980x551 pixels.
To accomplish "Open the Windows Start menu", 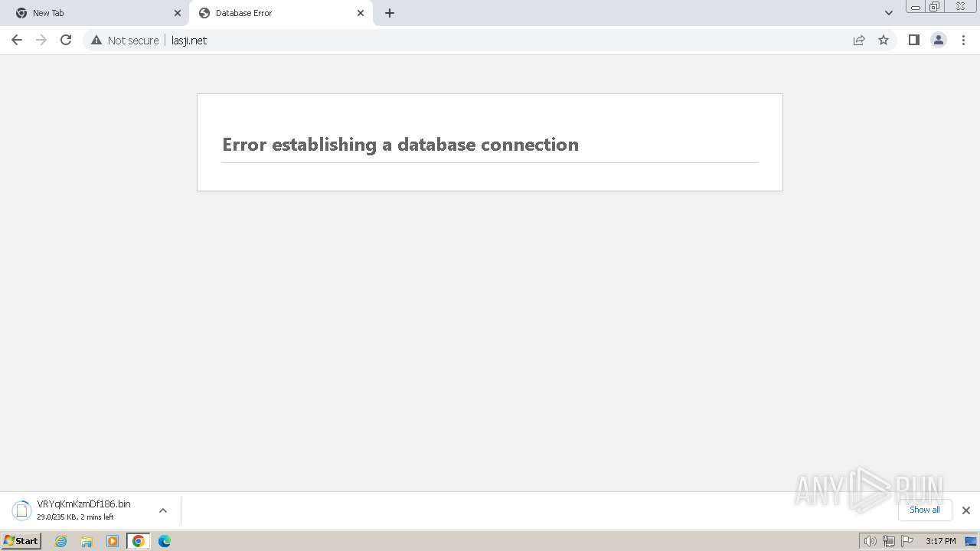I will (21, 541).
